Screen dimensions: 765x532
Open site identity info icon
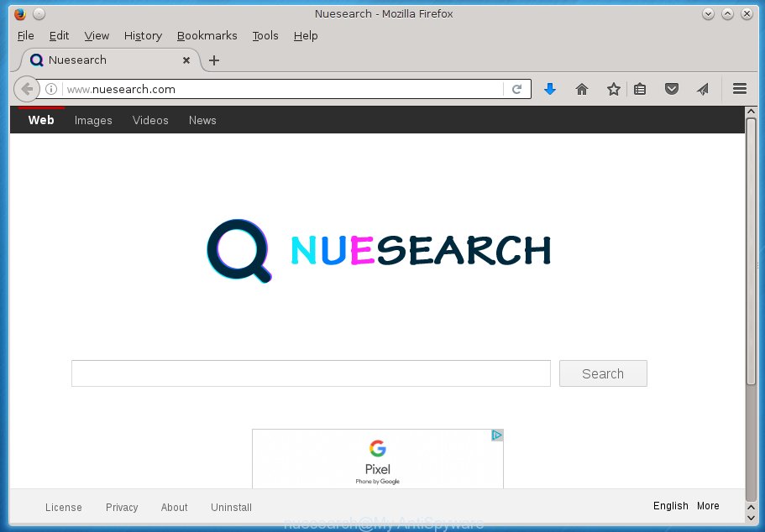51,89
